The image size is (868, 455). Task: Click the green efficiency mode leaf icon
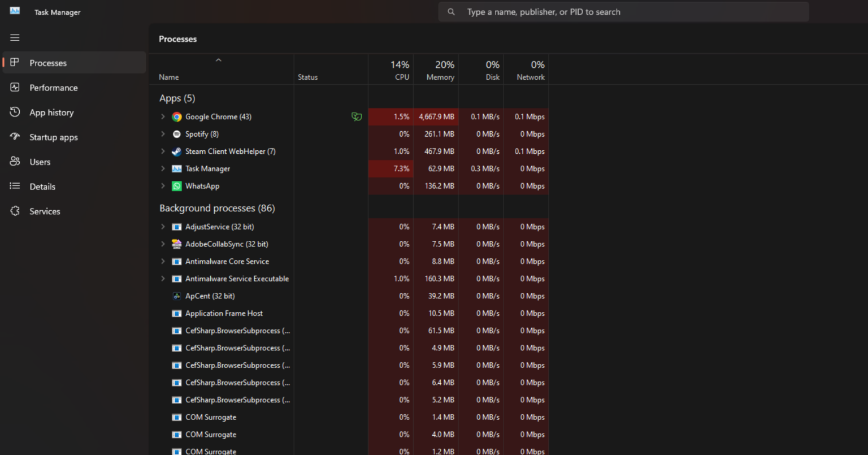[x=357, y=116]
